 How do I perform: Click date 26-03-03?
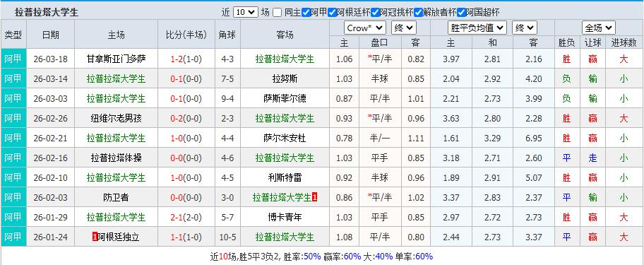point(50,99)
